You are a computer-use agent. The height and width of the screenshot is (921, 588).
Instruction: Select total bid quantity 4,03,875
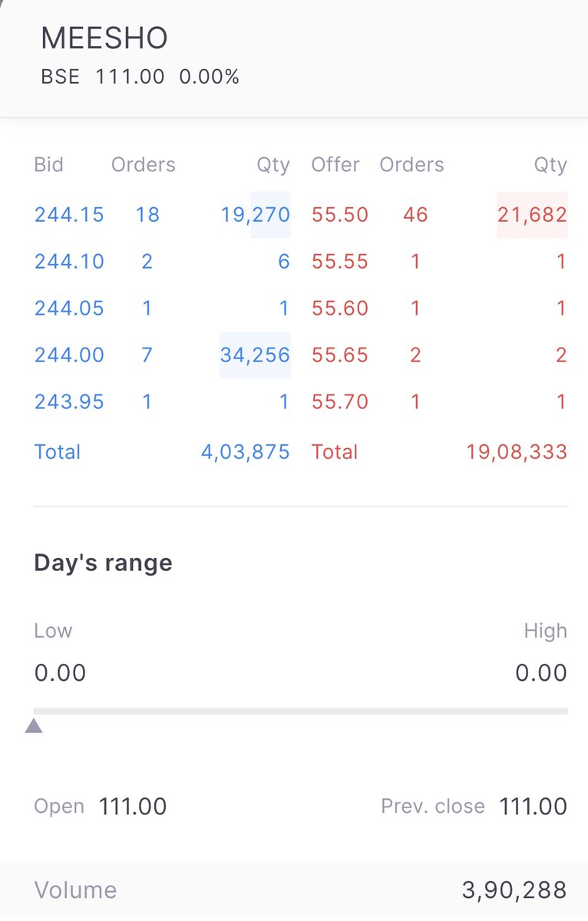pos(246,452)
